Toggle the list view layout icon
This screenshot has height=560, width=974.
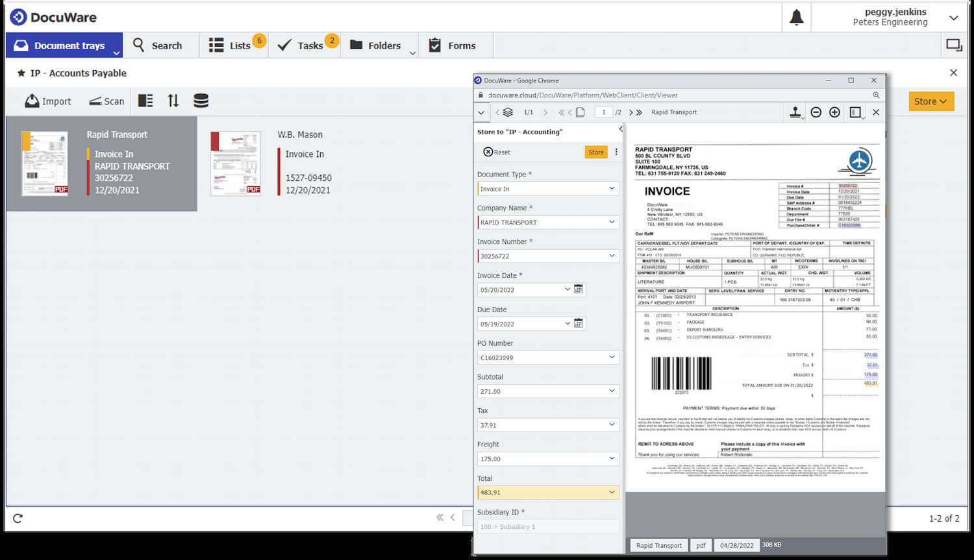click(145, 101)
